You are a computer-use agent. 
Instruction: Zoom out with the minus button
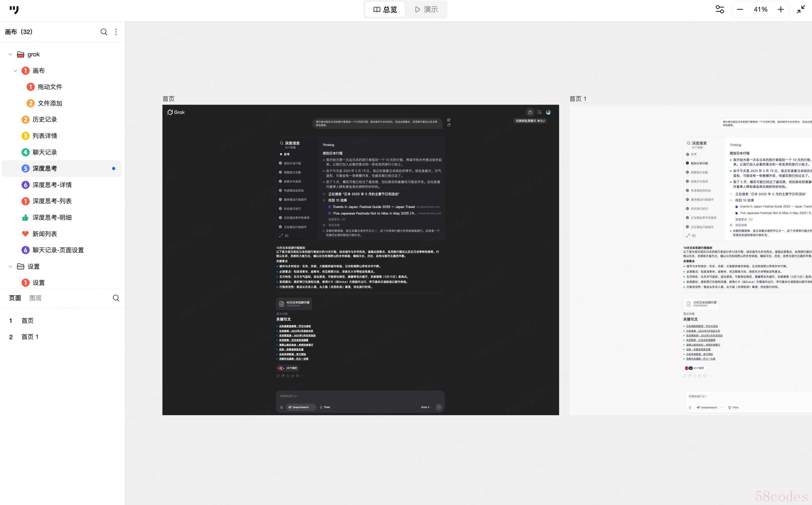[x=740, y=9]
